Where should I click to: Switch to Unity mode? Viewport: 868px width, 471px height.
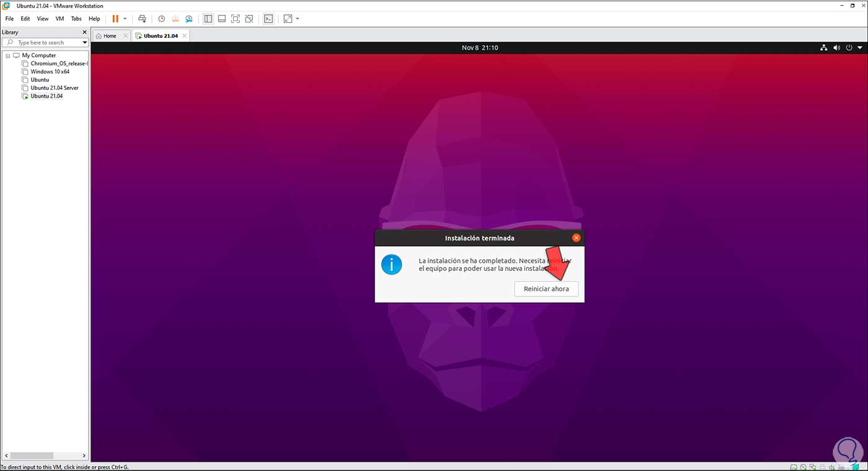click(249, 19)
